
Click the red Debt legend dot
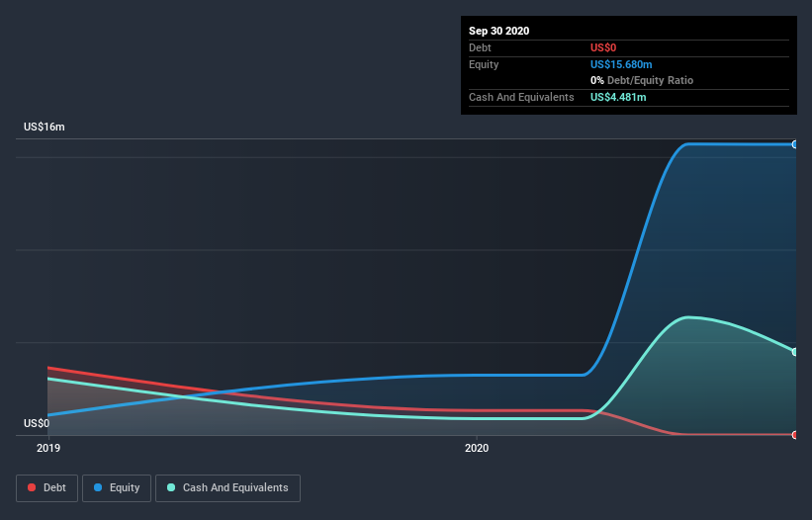[x=32, y=487]
